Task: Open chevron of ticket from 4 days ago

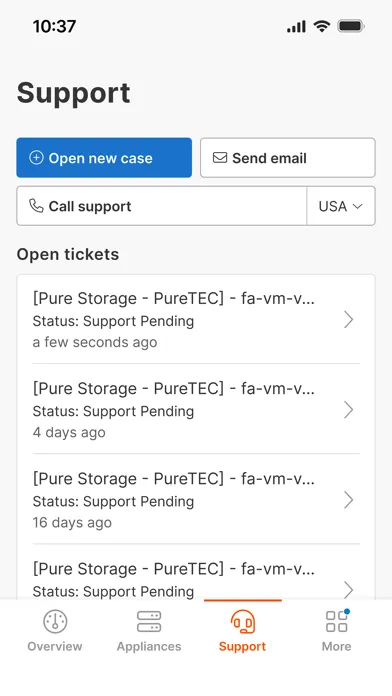Action: [x=349, y=410]
